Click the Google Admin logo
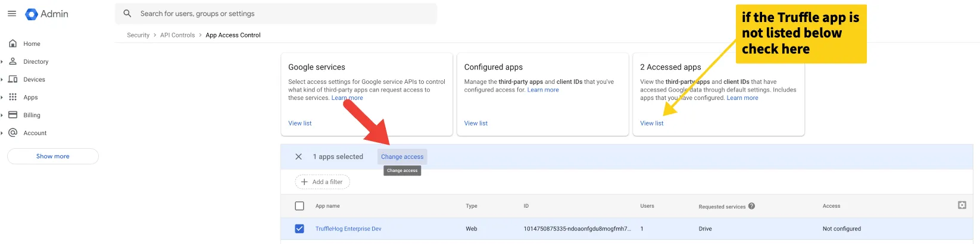 click(46, 14)
